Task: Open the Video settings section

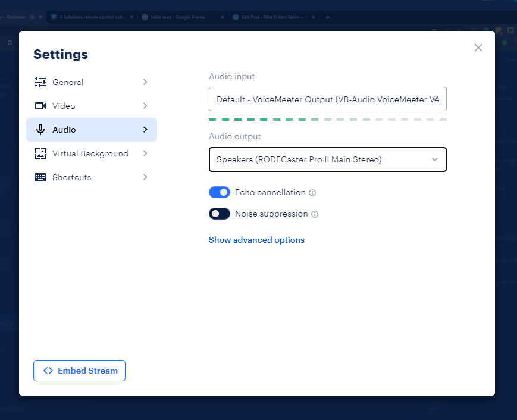Action: click(92, 106)
